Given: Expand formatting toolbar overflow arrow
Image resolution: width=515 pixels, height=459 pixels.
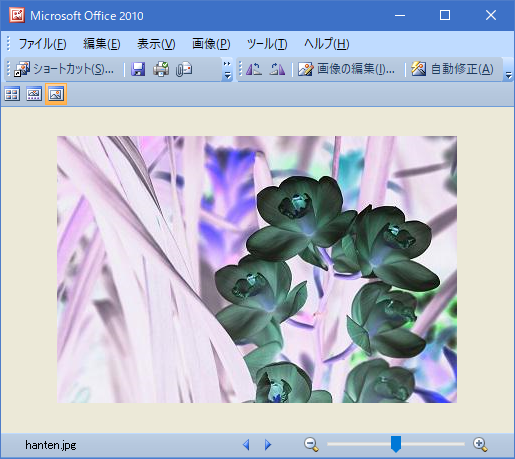Looking at the screenshot, I should tap(508, 70).
